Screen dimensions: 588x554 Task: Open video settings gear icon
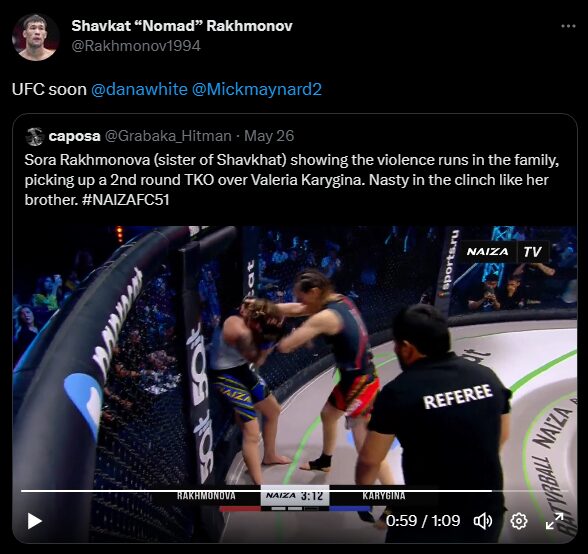coord(519,521)
